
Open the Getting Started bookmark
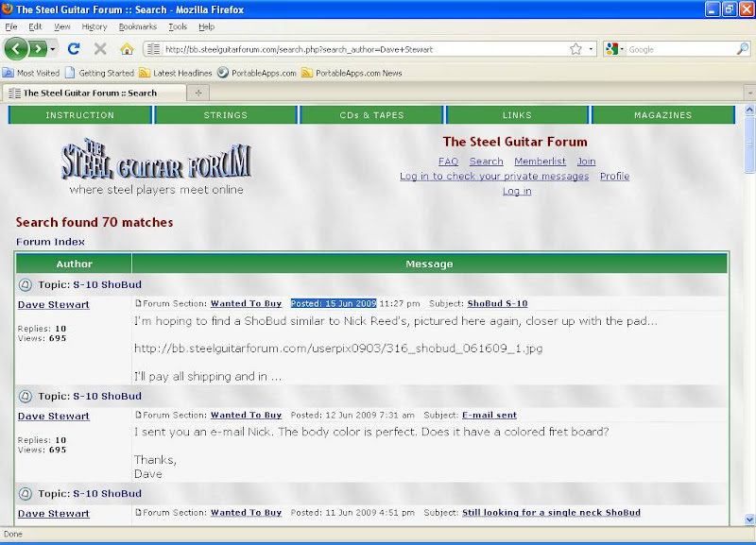[x=99, y=74]
